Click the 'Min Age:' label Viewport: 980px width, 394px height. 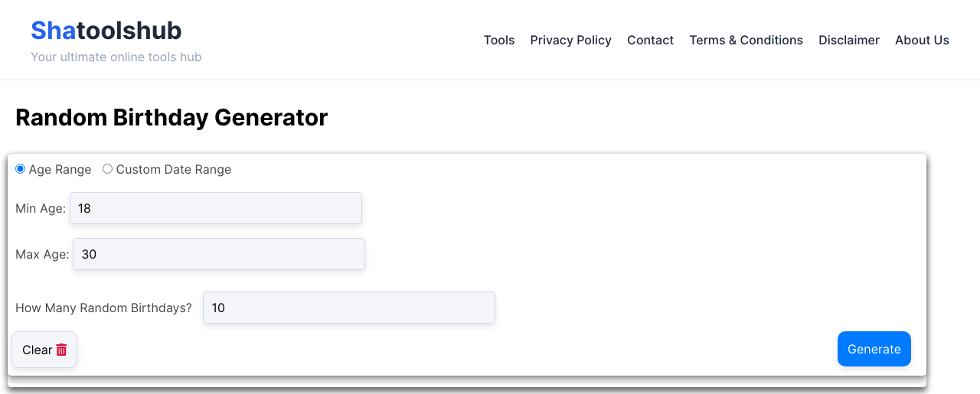41,208
